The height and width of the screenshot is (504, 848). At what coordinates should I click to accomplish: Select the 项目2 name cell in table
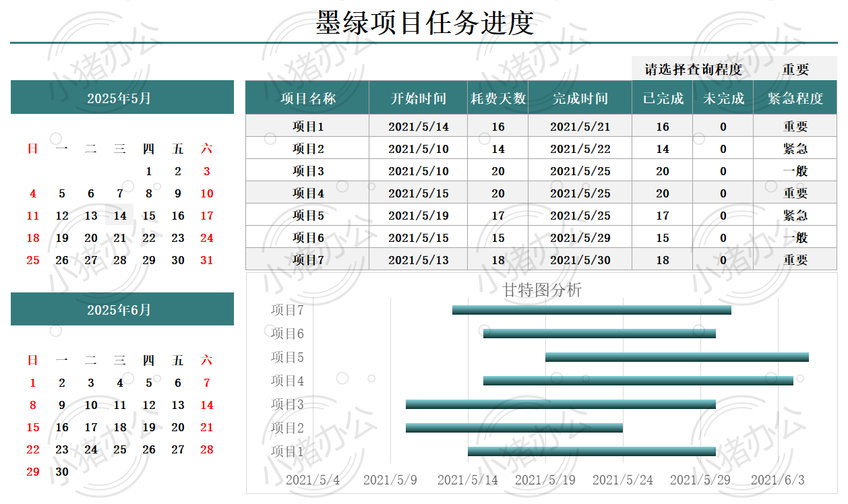coord(307,148)
